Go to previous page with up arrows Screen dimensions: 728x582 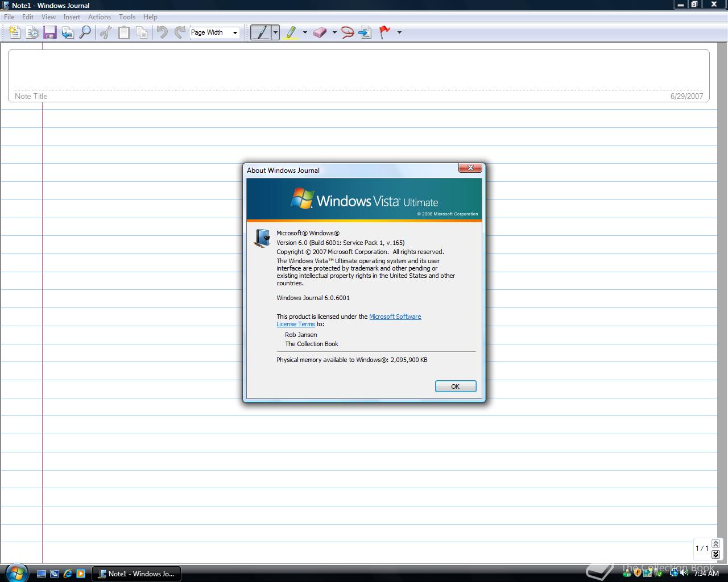point(715,544)
